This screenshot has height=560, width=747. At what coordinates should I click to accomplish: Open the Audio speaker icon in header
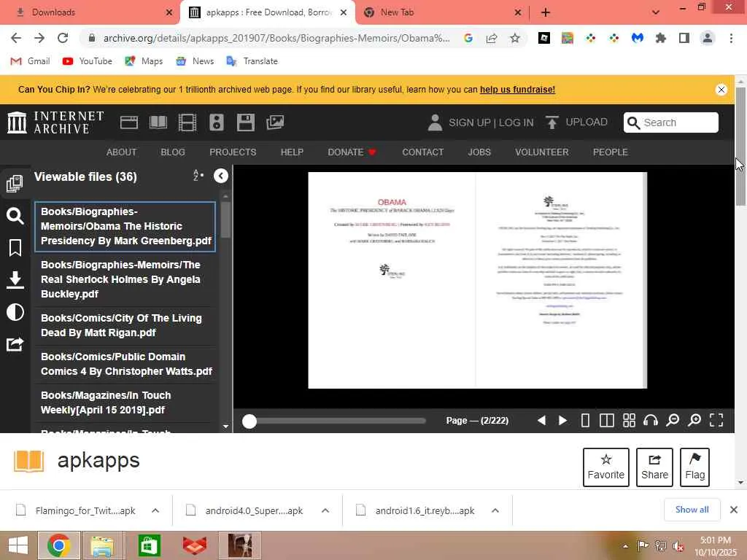click(x=216, y=122)
